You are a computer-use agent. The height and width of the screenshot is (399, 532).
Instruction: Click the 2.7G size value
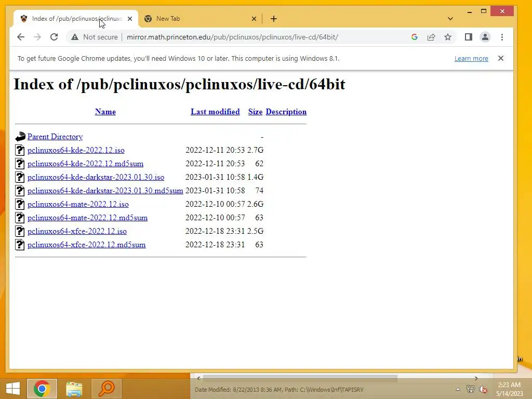[x=255, y=150]
